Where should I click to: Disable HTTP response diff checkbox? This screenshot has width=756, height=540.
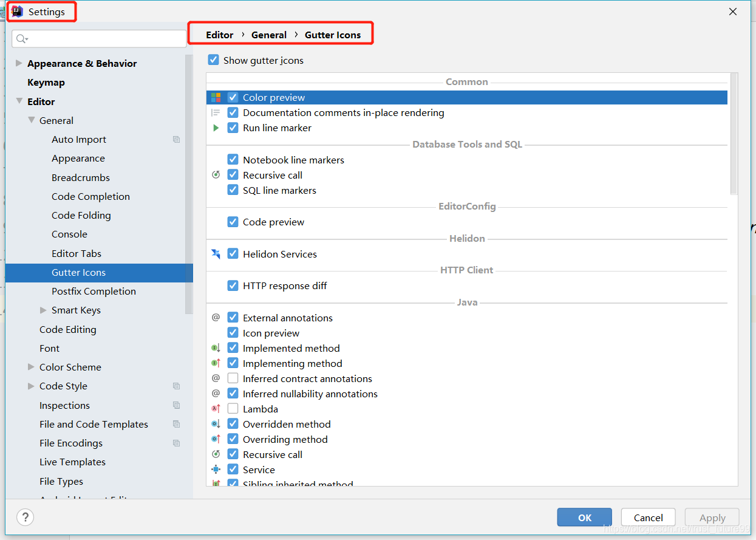pos(233,285)
